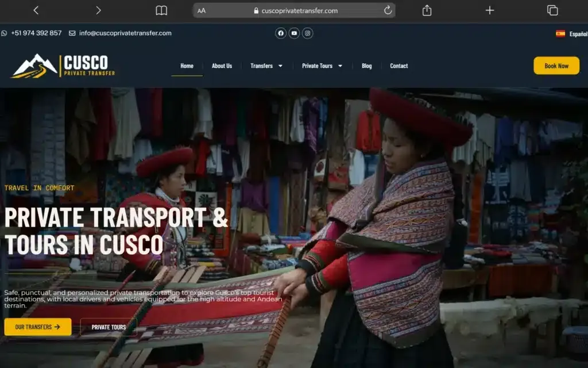Viewport: 588px width, 368px height.
Task: Click the Our Transfers hero button
Action: click(x=38, y=327)
